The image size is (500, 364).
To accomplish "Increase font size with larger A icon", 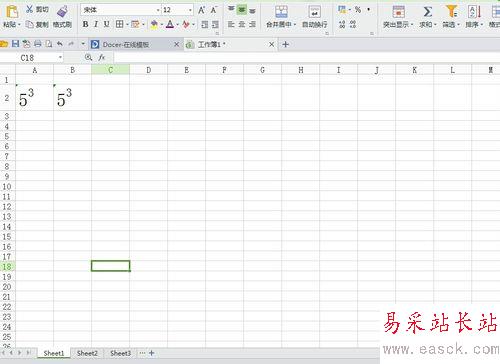I will pyautogui.click(x=201, y=10).
